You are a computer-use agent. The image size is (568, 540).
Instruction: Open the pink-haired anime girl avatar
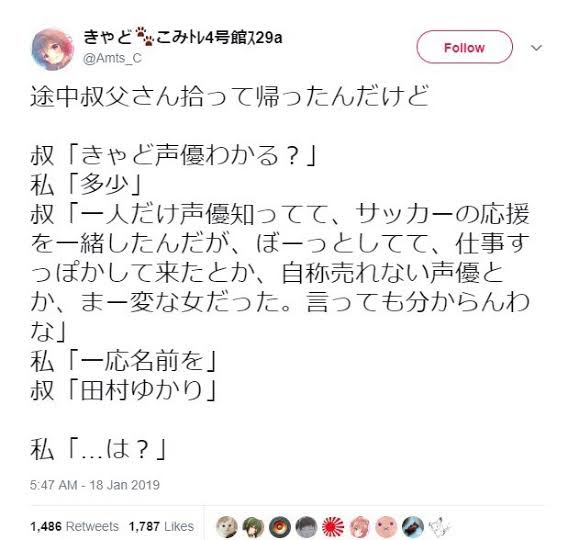click(360, 527)
